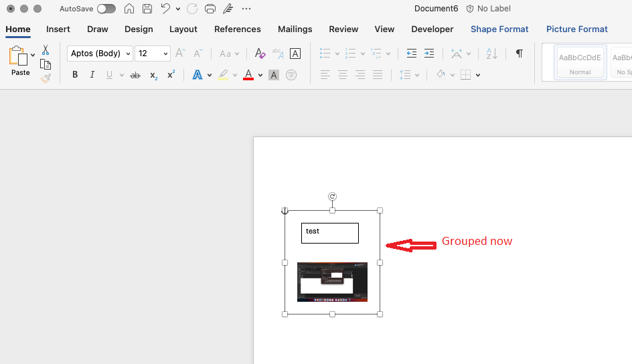The width and height of the screenshot is (632, 364).
Task: Open the Insert tab
Action: pos(58,29)
